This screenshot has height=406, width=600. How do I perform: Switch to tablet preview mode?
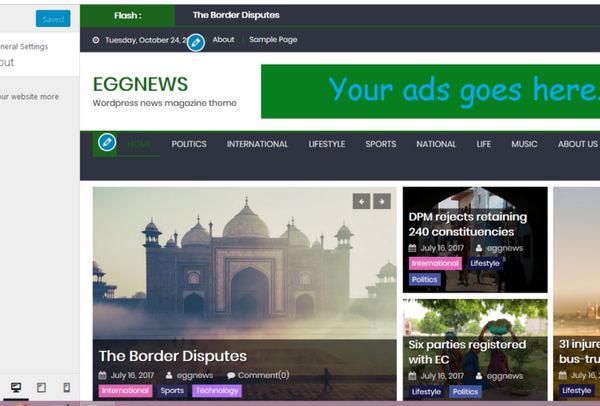coord(41,387)
